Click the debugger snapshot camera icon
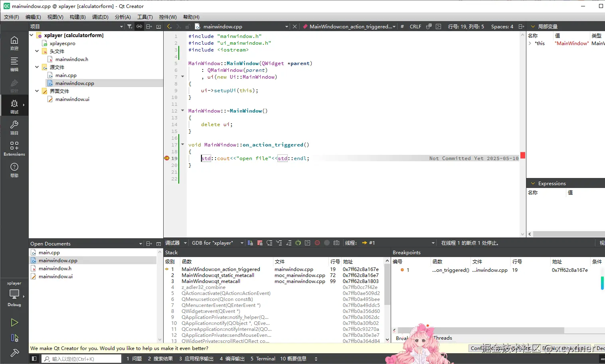605x364 pixels. click(x=336, y=243)
